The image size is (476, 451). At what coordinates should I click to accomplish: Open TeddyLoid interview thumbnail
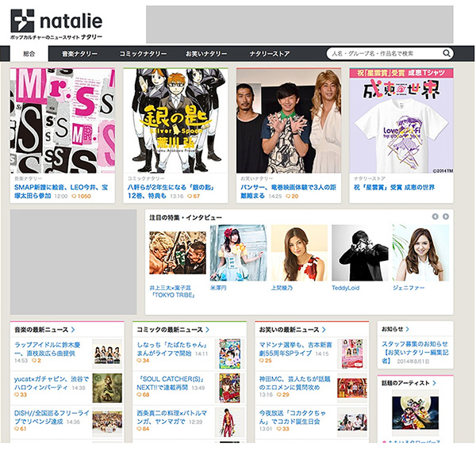click(x=360, y=253)
